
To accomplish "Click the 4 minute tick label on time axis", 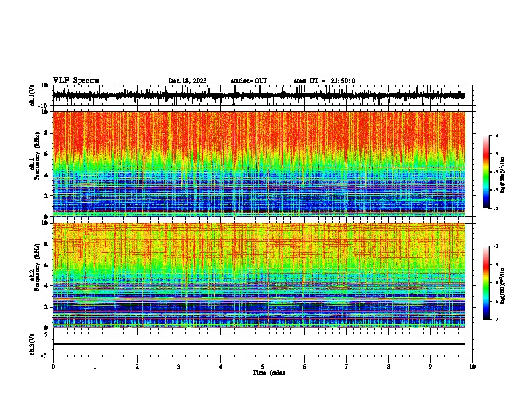I will (x=221, y=367).
